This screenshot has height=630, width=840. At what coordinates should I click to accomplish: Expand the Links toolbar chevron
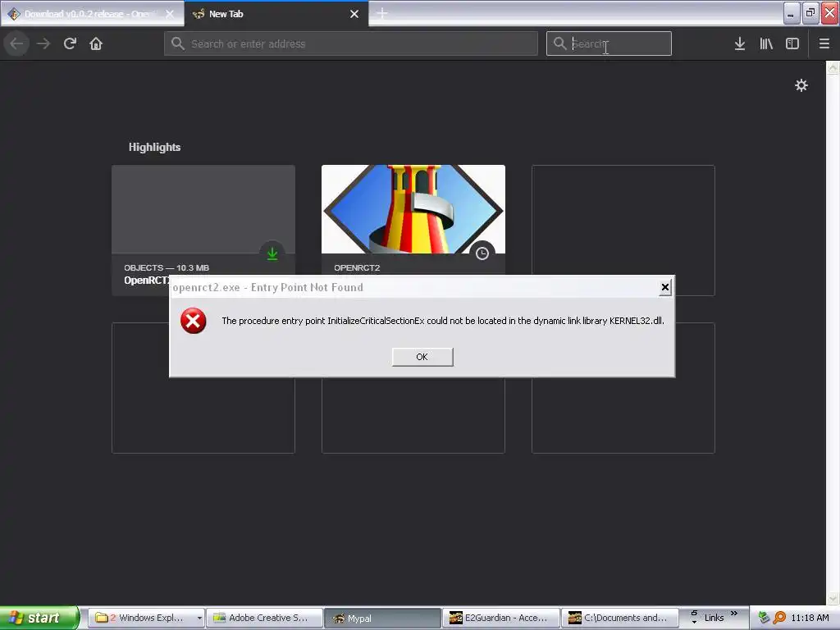coord(734,614)
